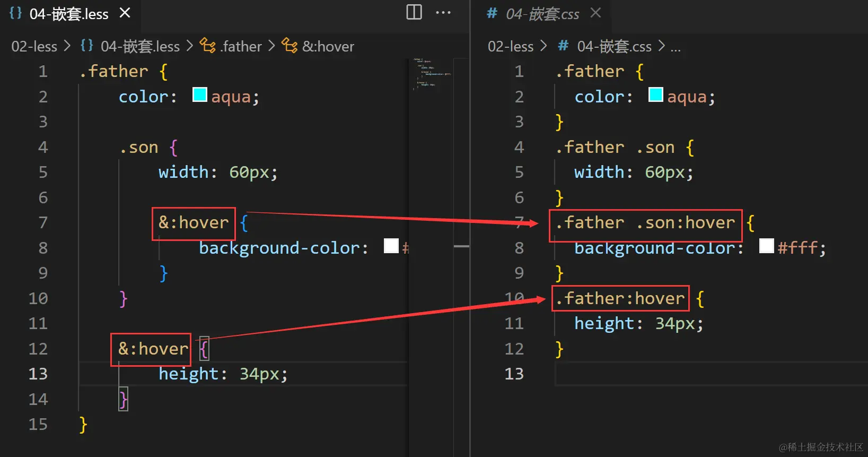Image resolution: width=868 pixels, height=457 pixels.
Task: Click closing brace on less line 15
Action: coord(83,425)
